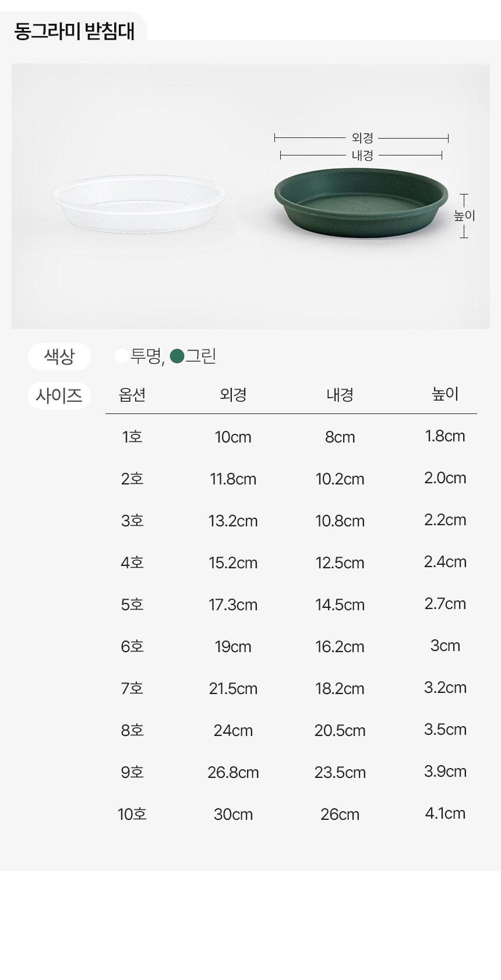Click the 외경 column header in table
Screen dimensions: 501x980
click(x=233, y=395)
